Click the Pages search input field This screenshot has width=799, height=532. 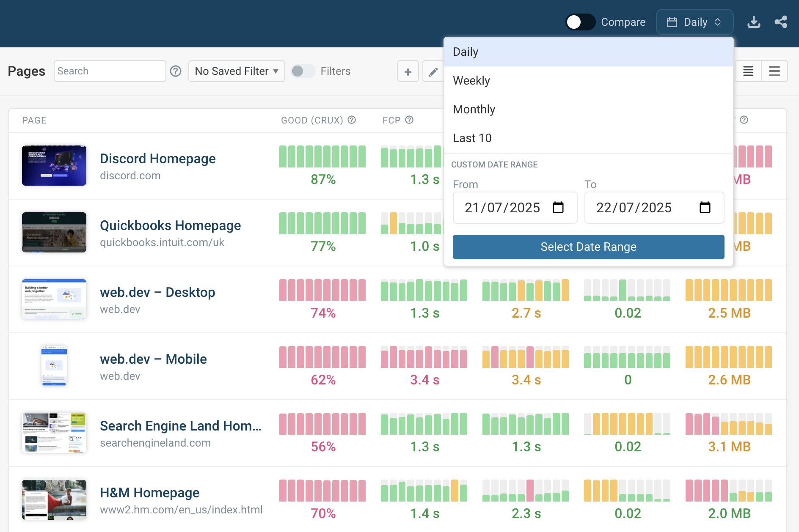[110, 71]
